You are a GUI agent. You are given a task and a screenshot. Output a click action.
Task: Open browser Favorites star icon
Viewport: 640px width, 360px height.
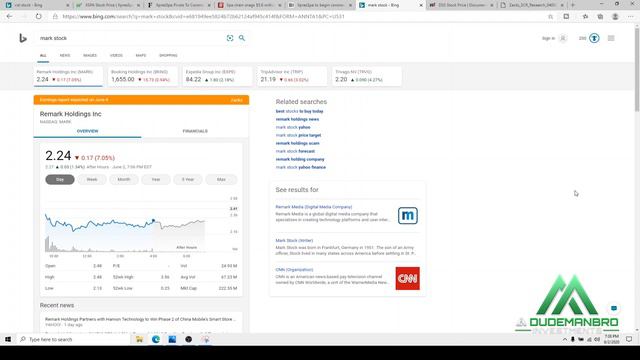tap(585, 17)
